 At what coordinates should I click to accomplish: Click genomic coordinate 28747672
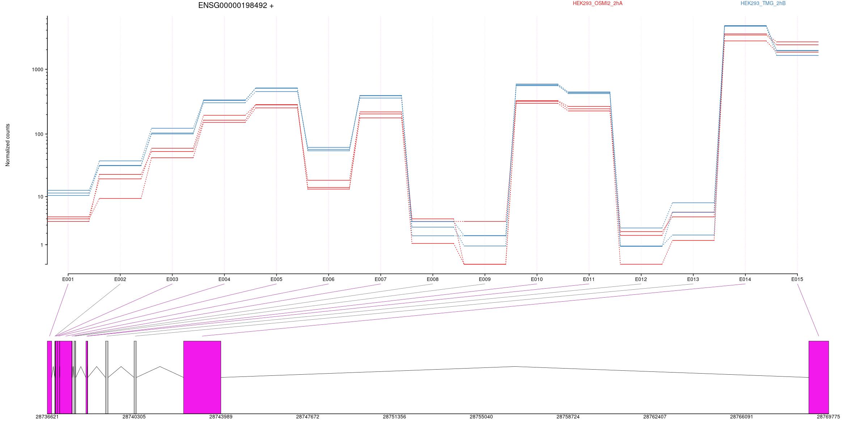pyautogui.click(x=307, y=417)
